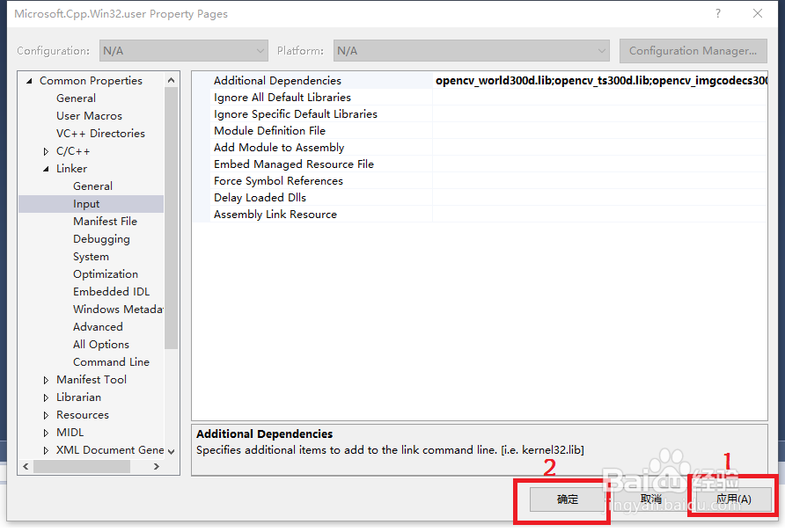Select General under Common Properties
Viewport: 785px width, 532px height.
76,98
